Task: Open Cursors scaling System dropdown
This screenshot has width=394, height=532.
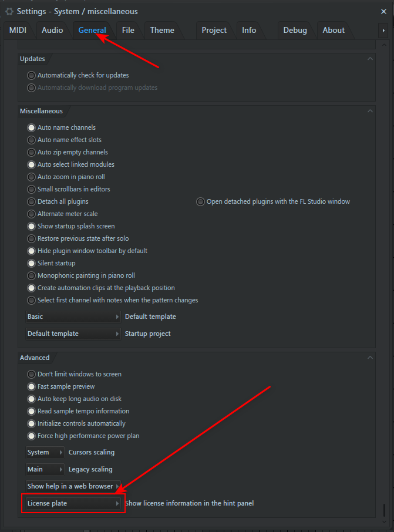Action: tap(45, 453)
